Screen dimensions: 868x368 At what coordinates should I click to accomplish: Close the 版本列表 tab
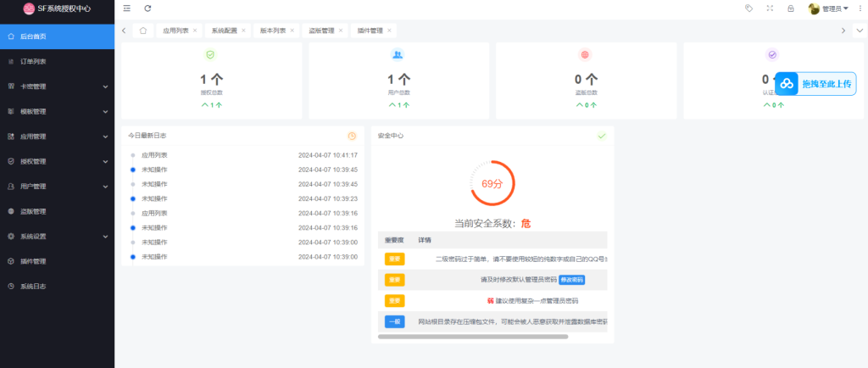coord(292,31)
